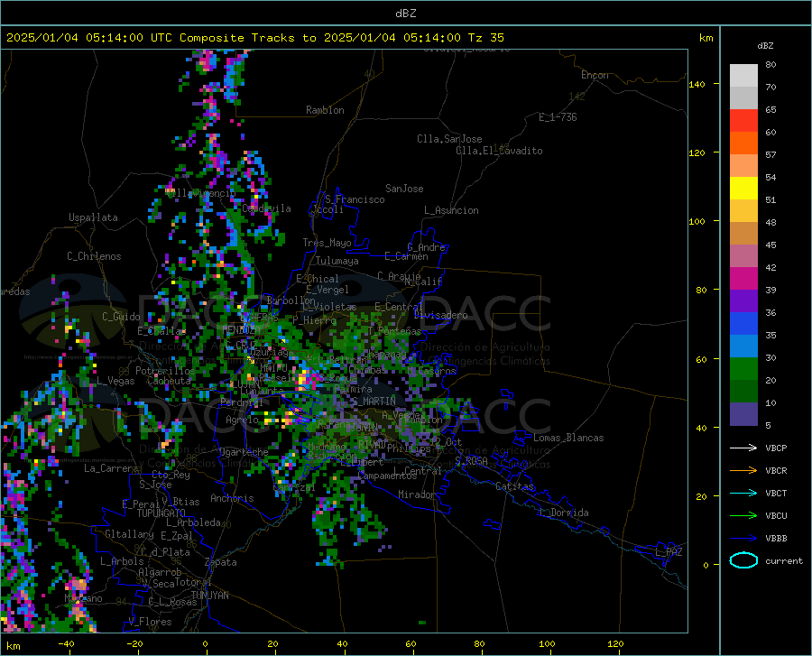Pick the dark slate-purple swatch at scale bottom
The height and width of the screenshot is (656, 812).
[743, 413]
